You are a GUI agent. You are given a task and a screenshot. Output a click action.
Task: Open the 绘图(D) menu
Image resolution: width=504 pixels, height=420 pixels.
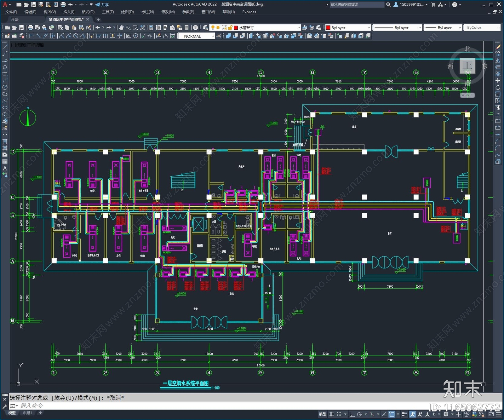coord(127,12)
